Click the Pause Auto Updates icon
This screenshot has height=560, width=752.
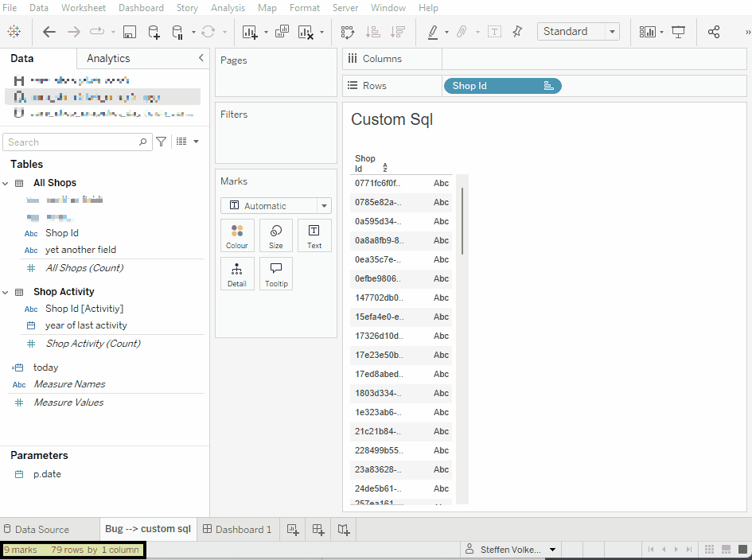tap(177, 32)
